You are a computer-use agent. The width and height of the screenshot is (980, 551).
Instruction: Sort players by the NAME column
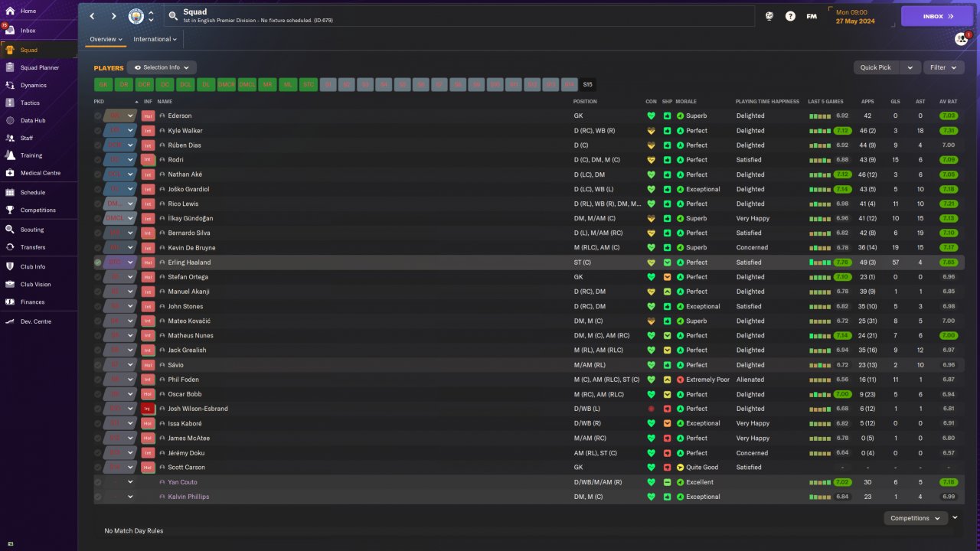click(165, 101)
